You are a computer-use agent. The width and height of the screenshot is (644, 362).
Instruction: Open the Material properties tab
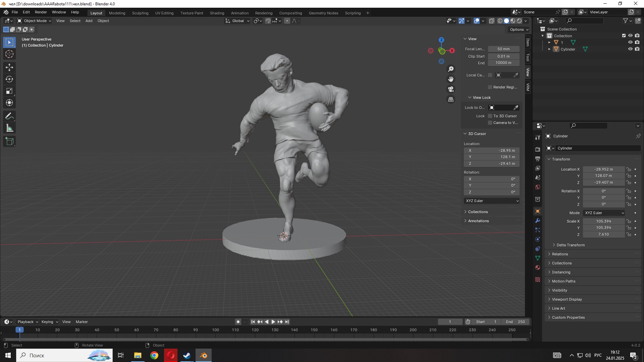(x=538, y=267)
